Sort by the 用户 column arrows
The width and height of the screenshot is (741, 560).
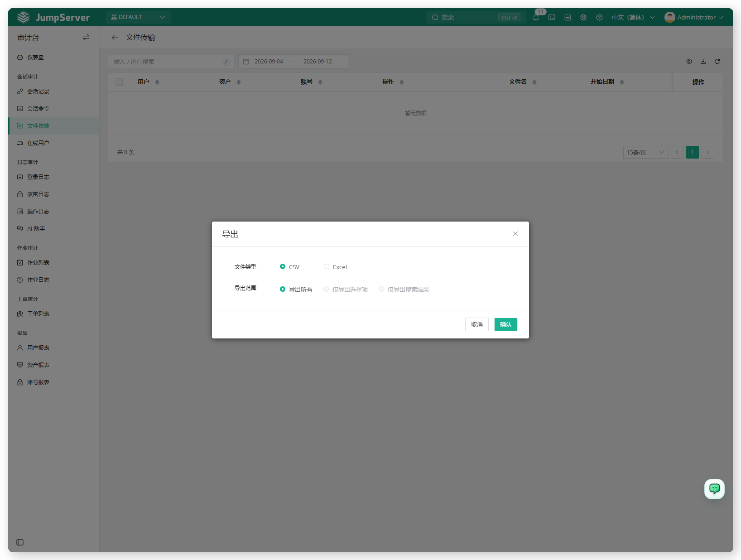[157, 82]
